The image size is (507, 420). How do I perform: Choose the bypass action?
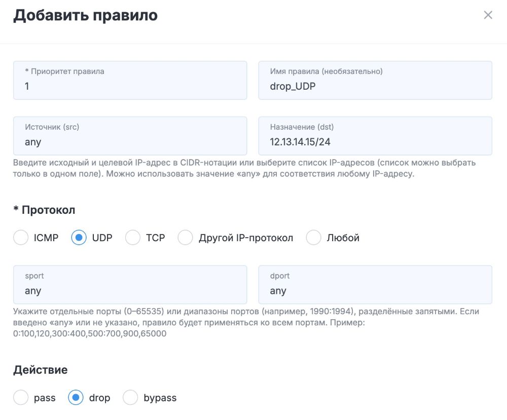[130, 397]
